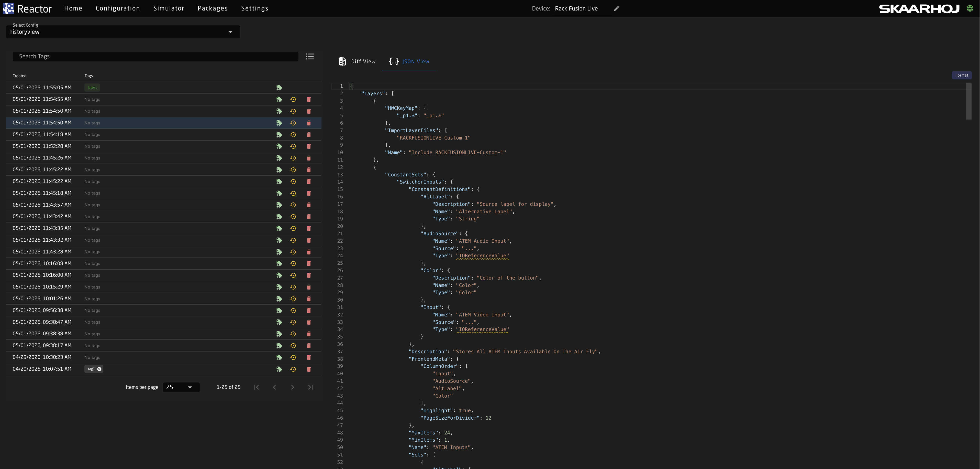Add tag to the 11:45:26 AM entry
The width and height of the screenshot is (980, 469).
[x=279, y=158]
